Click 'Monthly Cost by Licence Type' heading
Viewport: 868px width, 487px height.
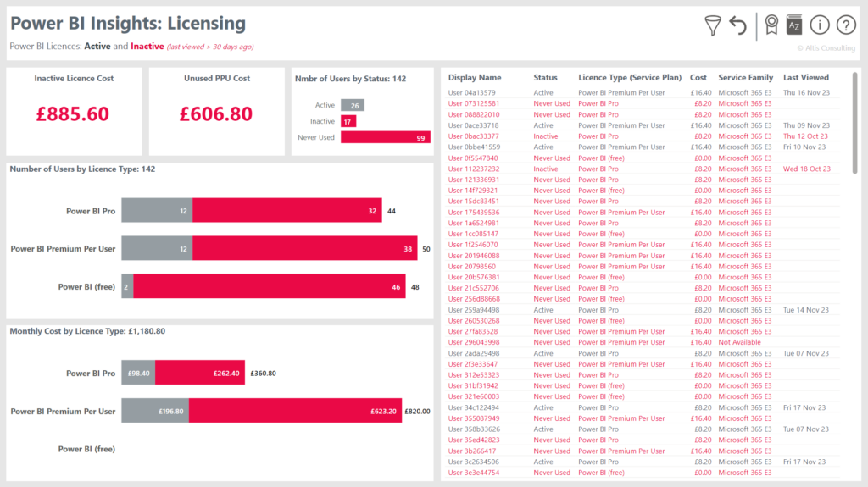[87, 331]
